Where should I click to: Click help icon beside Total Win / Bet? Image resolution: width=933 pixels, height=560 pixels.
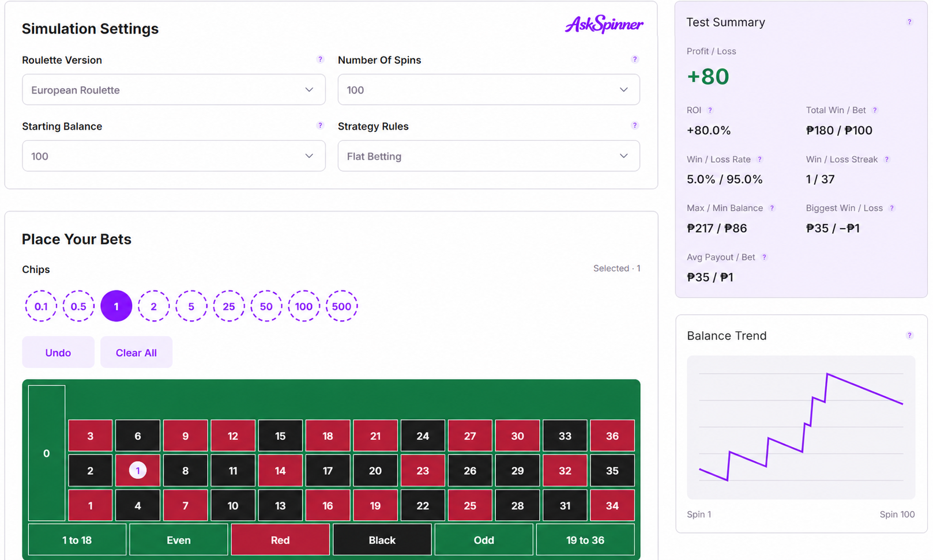click(x=875, y=110)
